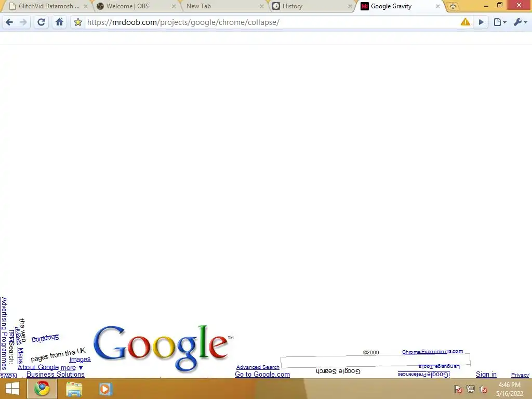532x399 pixels.
Task: Open a new tab with the plus button
Action: [453, 6]
